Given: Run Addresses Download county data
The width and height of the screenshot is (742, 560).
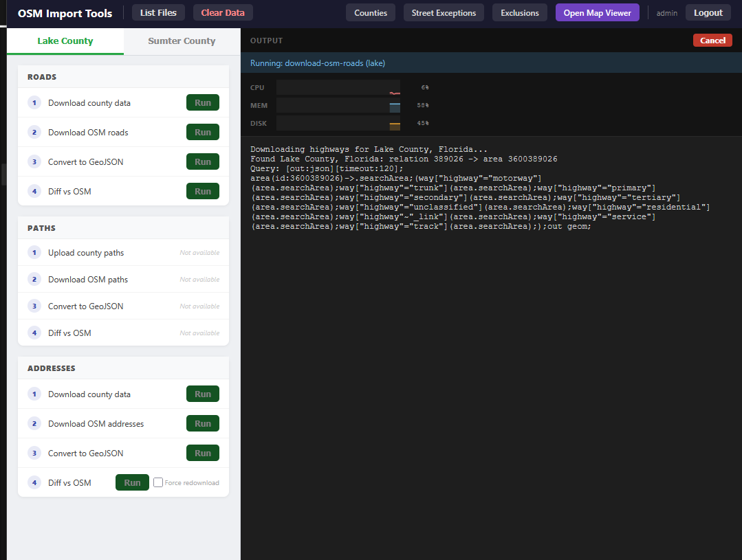Looking at the screenshot, I should click(203, 394).
